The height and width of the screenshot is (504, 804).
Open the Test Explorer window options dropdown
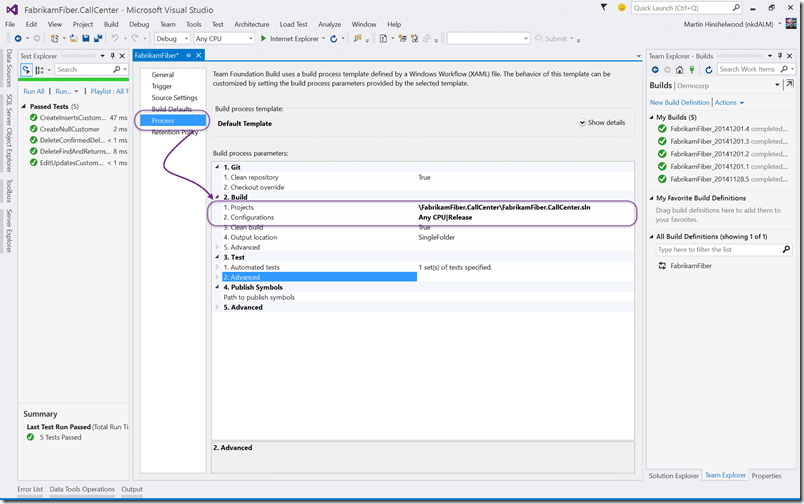tap(103, 56)
